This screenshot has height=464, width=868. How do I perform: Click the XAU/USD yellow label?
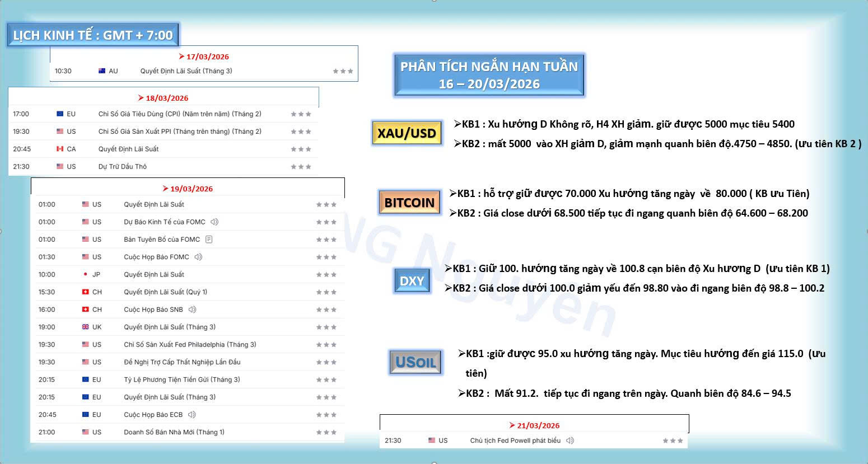coord(407,133)
